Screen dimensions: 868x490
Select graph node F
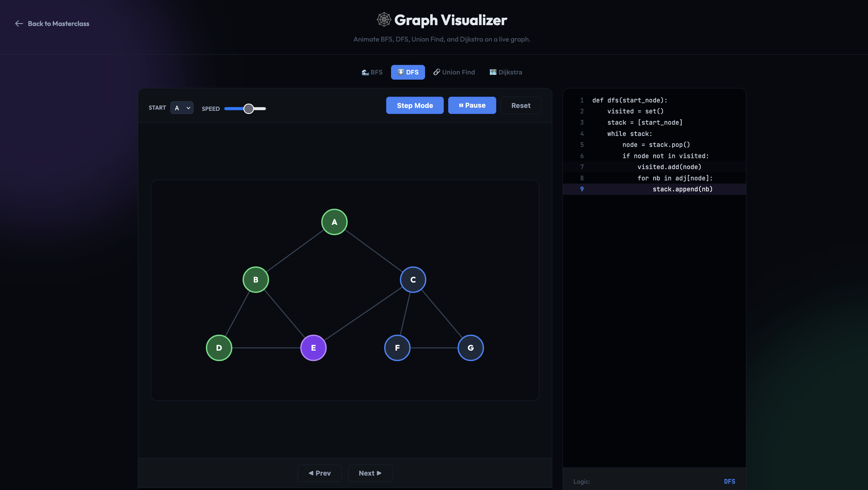(397, 348)
